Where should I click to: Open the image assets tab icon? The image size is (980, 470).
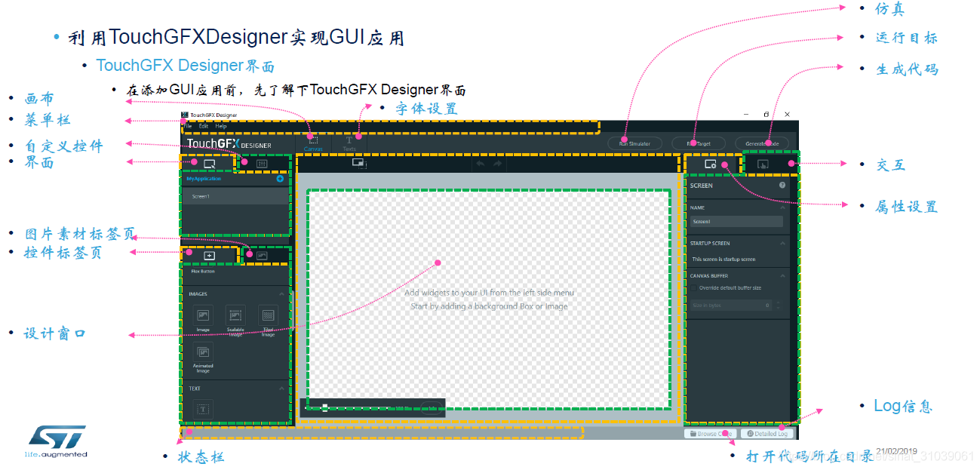[x=262, y=256]
